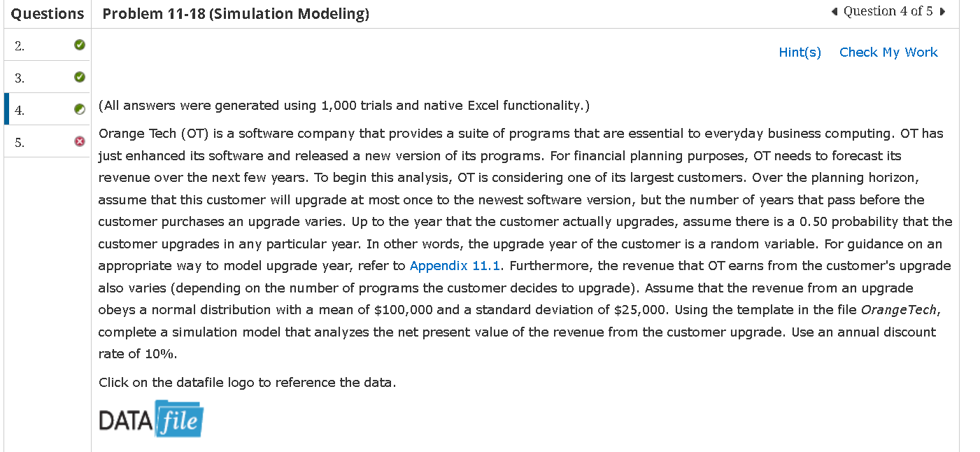Click the green checkmark beside question 2
The width and height of the screenshot is (980, 452).
(x=80, y=44)
